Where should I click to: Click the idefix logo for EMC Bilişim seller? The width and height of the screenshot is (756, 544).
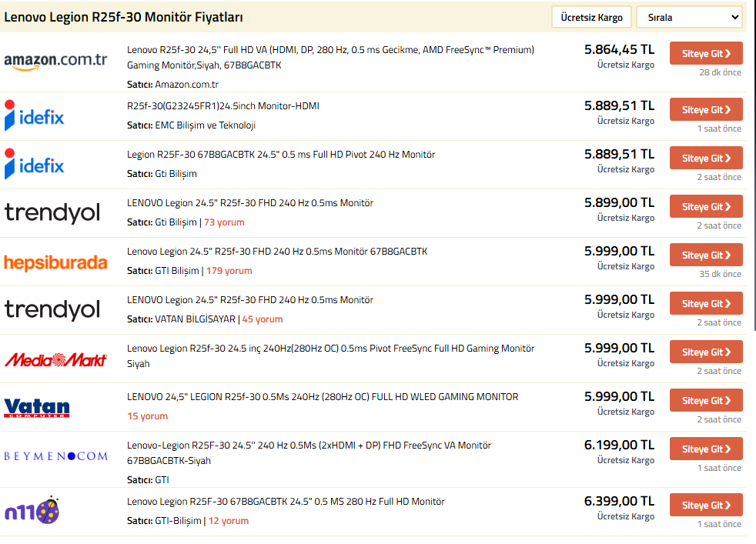coord(34,115)
